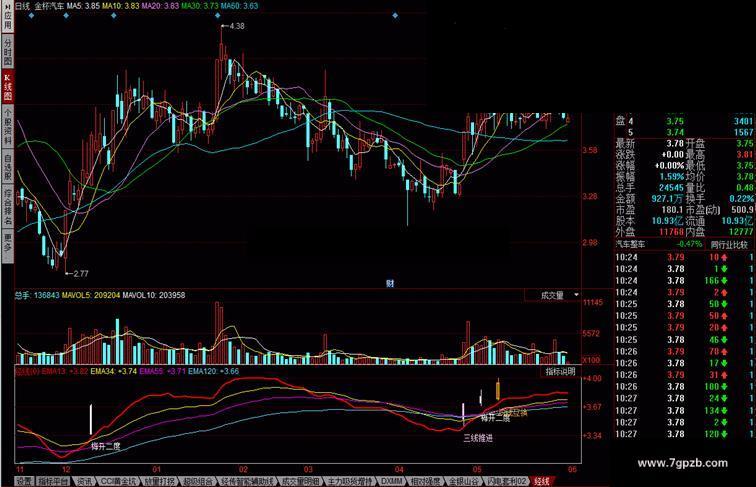Open the 成交量 dropdown in volume panel
The image size is (756, 487).
tap(553, 295)
